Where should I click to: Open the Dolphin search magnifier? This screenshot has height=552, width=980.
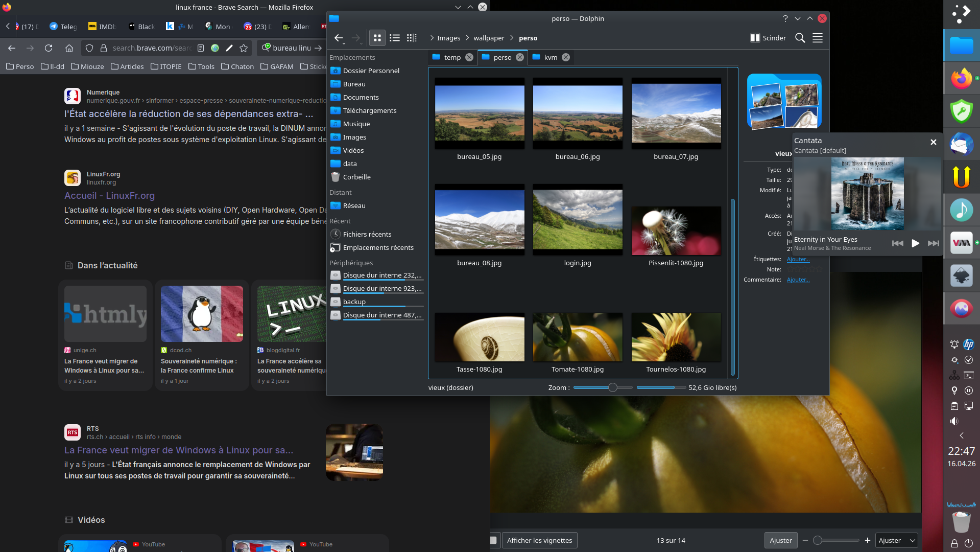click(x=800, y=38)
